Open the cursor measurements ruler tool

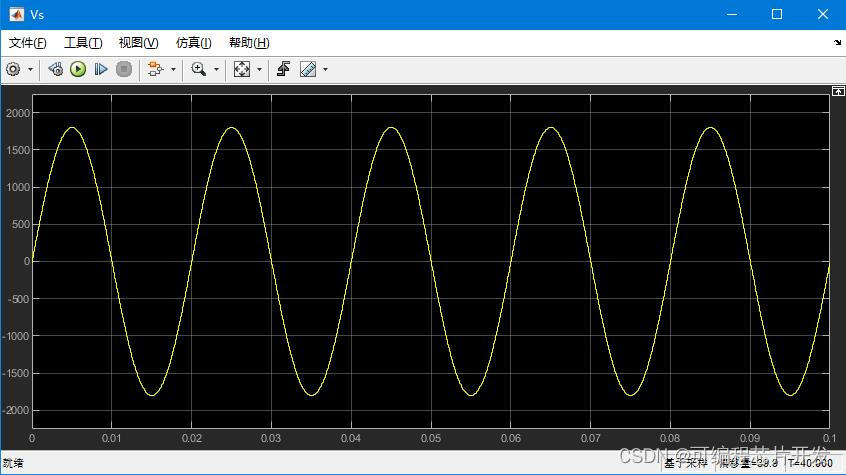click(308, 69)
